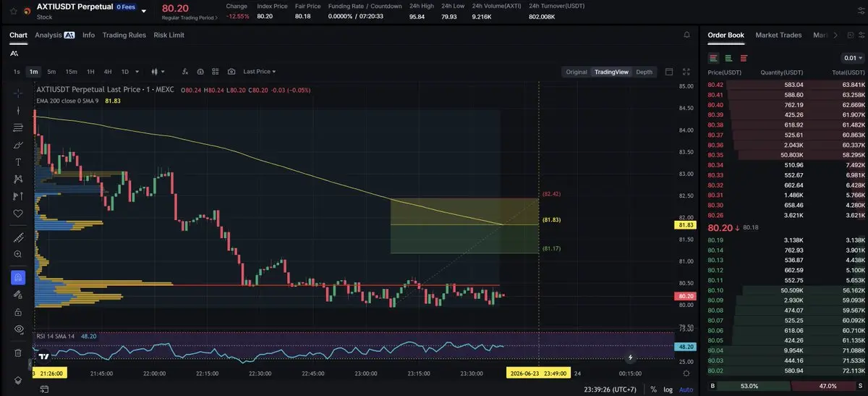
Task: Select the crosshair cursor tool
Action: click(x=18, y=93)
